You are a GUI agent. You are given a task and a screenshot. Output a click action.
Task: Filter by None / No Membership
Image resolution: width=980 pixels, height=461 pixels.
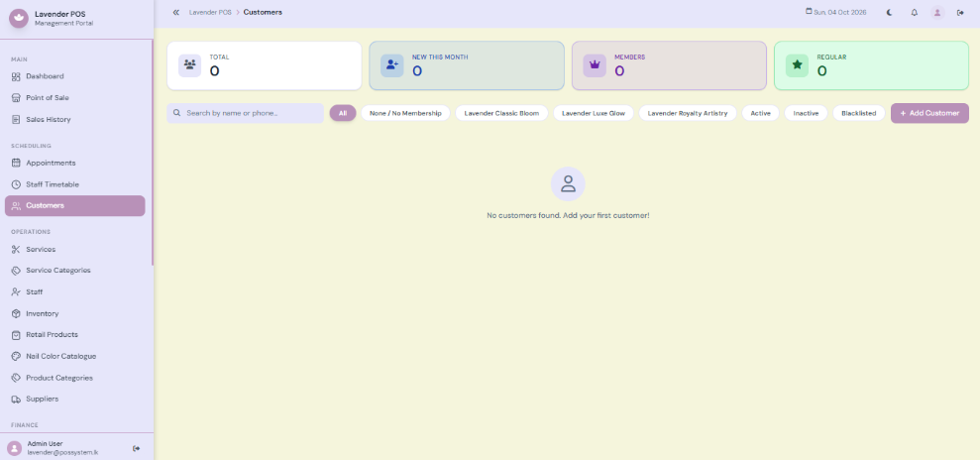[x=405, y=113]
